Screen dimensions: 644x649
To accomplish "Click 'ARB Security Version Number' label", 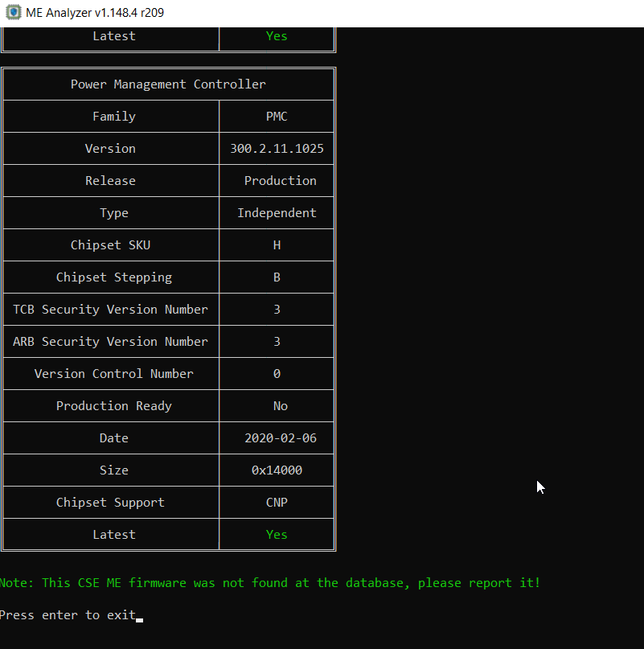I will [110, 342].
